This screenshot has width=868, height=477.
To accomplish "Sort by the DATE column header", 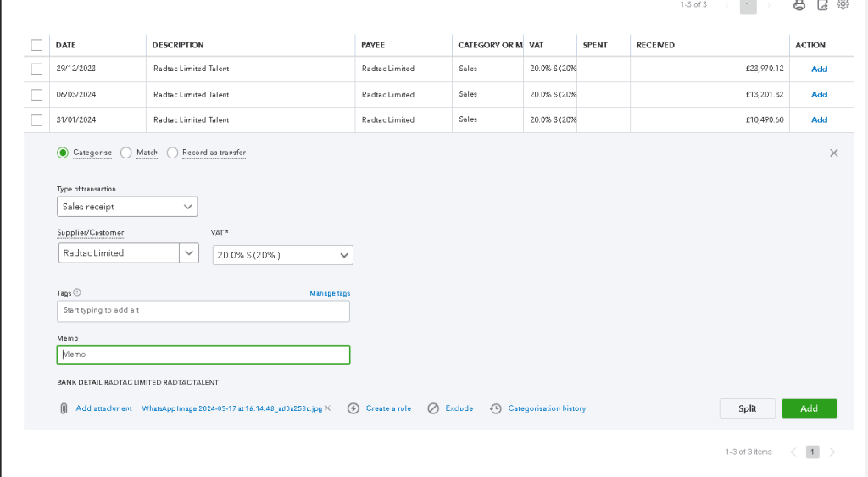I will coord(66,46).
